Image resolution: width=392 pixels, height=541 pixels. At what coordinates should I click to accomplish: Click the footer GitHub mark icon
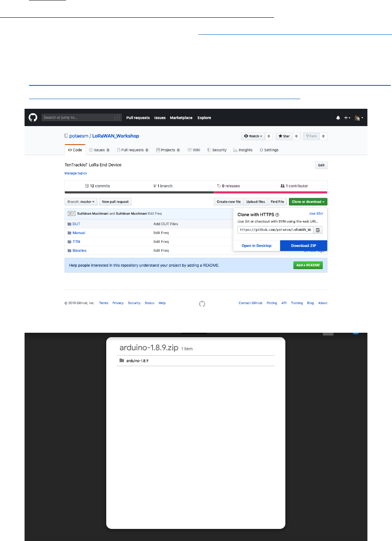202,304
